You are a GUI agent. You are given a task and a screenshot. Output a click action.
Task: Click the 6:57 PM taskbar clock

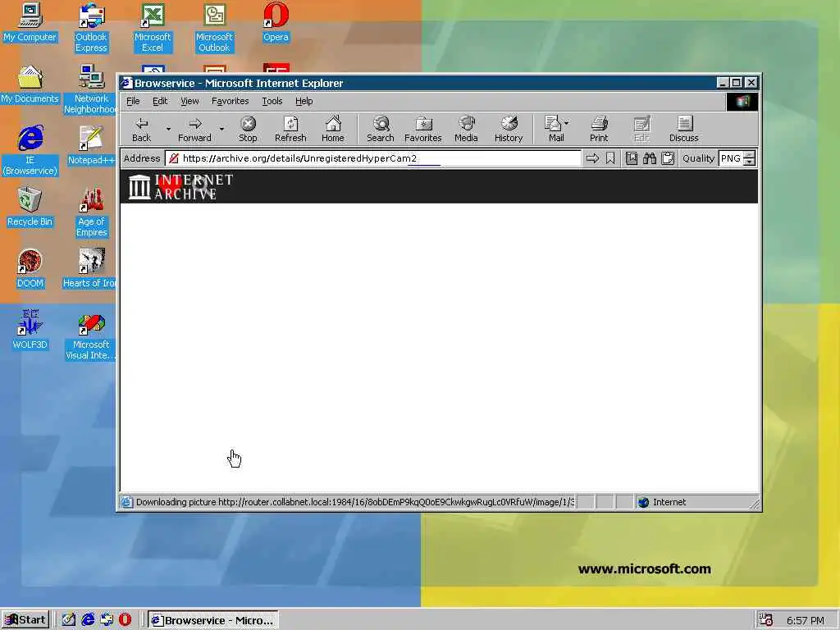pyautogui.click(x=806, y=620)
